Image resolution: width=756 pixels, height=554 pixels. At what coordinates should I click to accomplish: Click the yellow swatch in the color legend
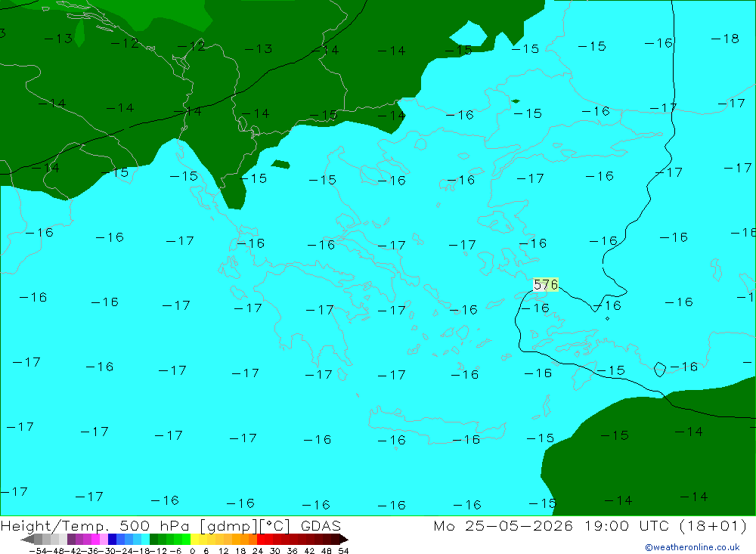click(x=194, y=540)
